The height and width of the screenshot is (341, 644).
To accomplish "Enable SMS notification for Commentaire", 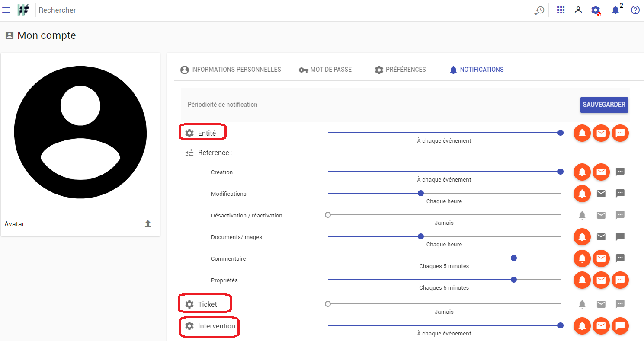I will [620, 258].
